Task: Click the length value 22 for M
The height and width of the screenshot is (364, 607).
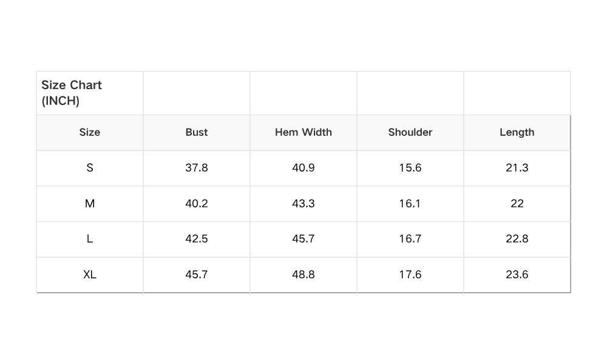Action: point(517,204)
